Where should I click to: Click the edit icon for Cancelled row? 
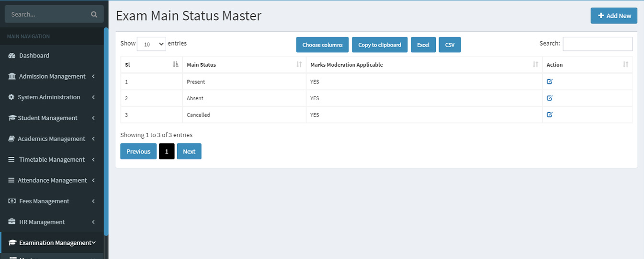pos(550,115)
